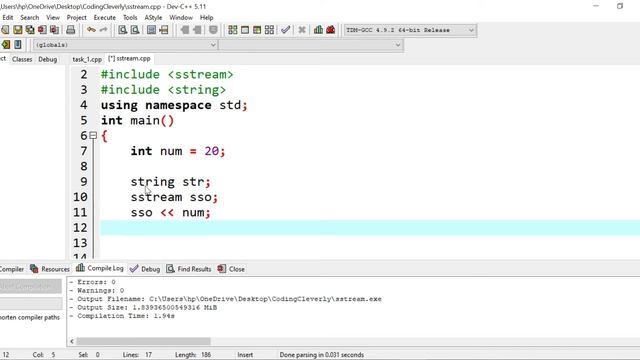The width and height of the screenshot is (640, 360).
Task: Click the blue bookmark icon in second toolbar row
Action: pyautogui.click(x=18, y=44)
